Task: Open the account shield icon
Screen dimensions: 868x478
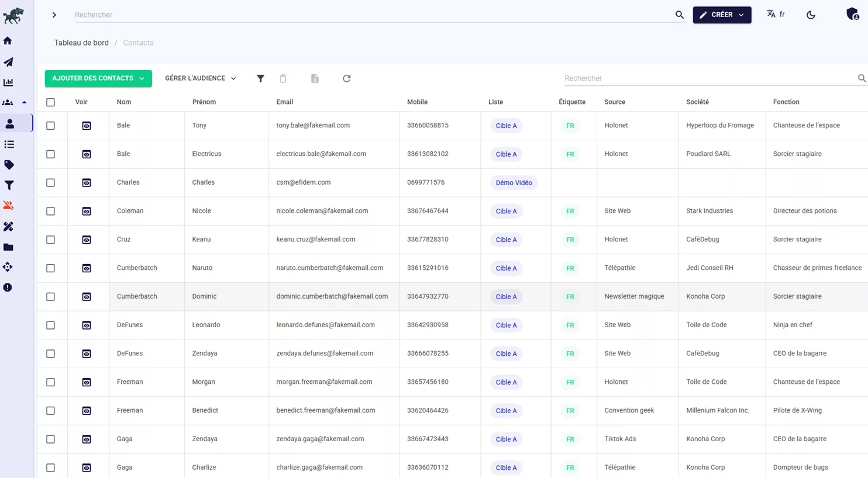Action: point(852,13)
